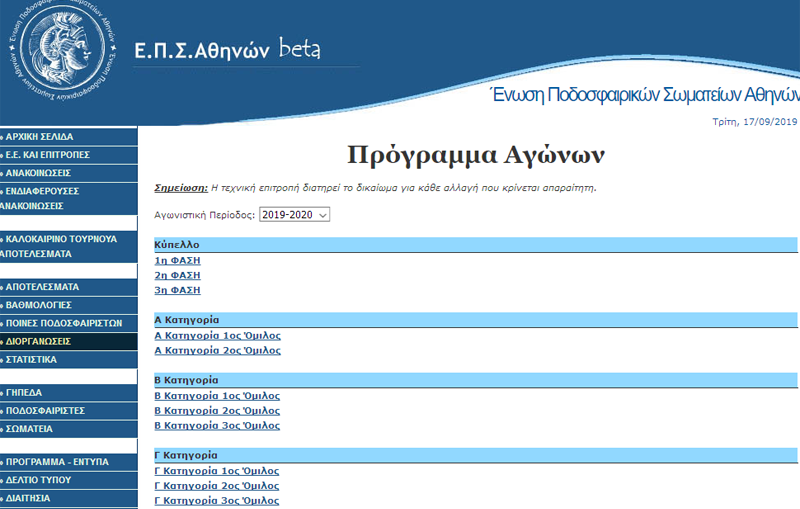Open ΠΟΔΟΣΦΑΙΡΙΣΤΕΣ sidebar entry

pyautogui.click(x=68, y=411)
